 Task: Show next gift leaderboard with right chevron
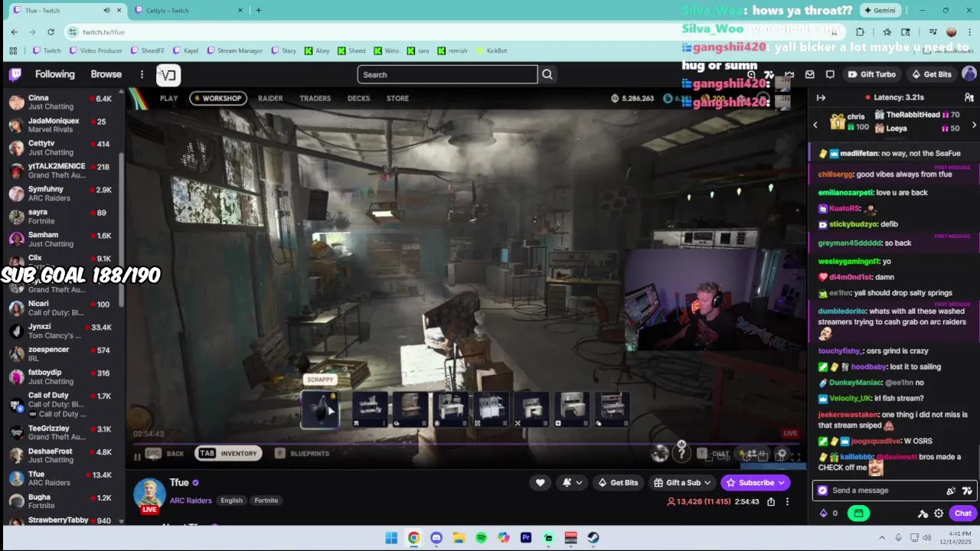(x=974, y=125)
